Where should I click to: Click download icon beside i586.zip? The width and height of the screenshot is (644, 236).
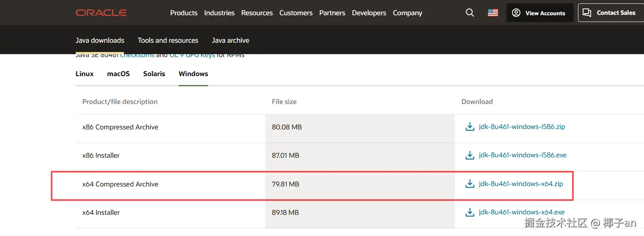pos(470,127)
